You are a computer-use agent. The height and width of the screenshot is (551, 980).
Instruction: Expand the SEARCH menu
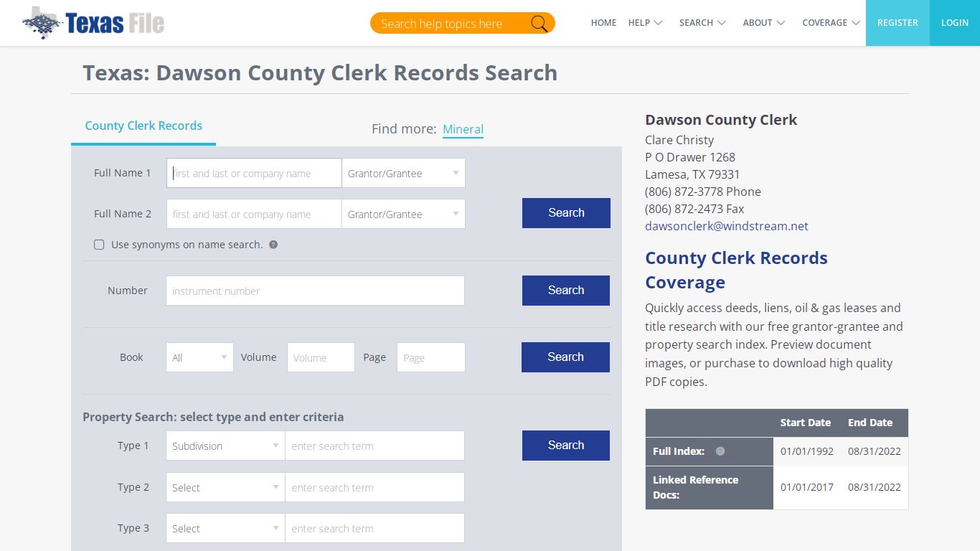coord(702,23)
